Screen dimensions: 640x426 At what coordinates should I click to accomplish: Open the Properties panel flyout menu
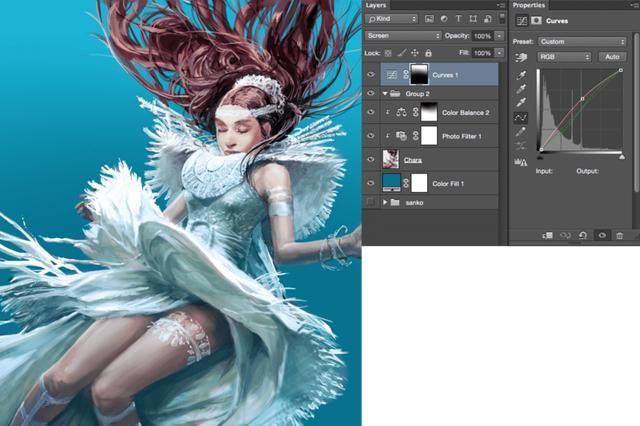click(x=636, y=5)
